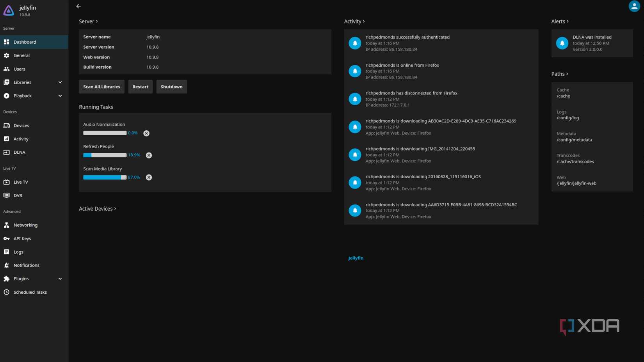Click the Shutdown button
644x362 pixels.
(x=171, y=87)
